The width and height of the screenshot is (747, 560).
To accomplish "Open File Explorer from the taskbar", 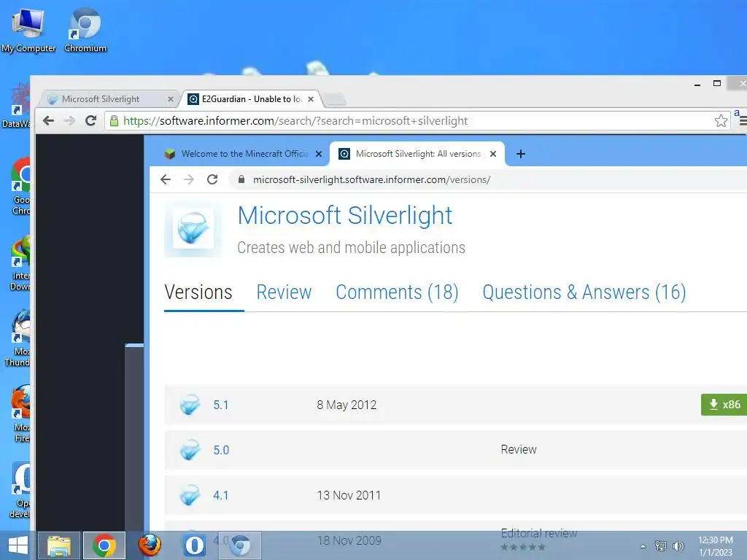I will coord(59,545).
